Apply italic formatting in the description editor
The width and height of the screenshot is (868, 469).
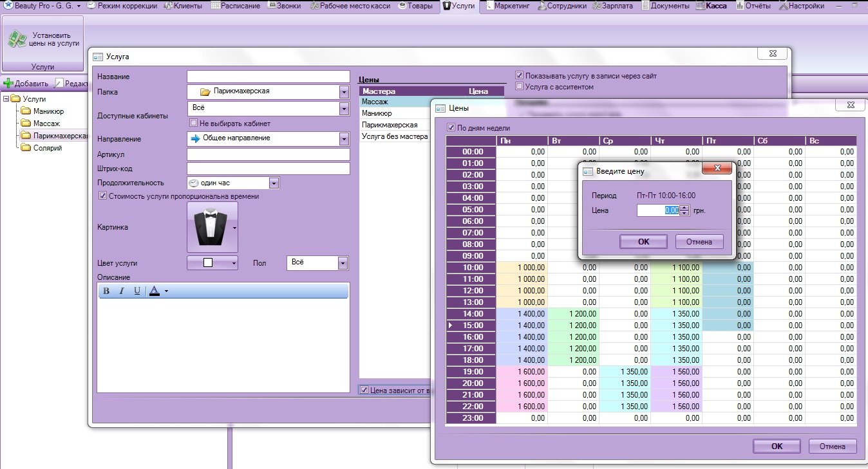tap(122, 291)
